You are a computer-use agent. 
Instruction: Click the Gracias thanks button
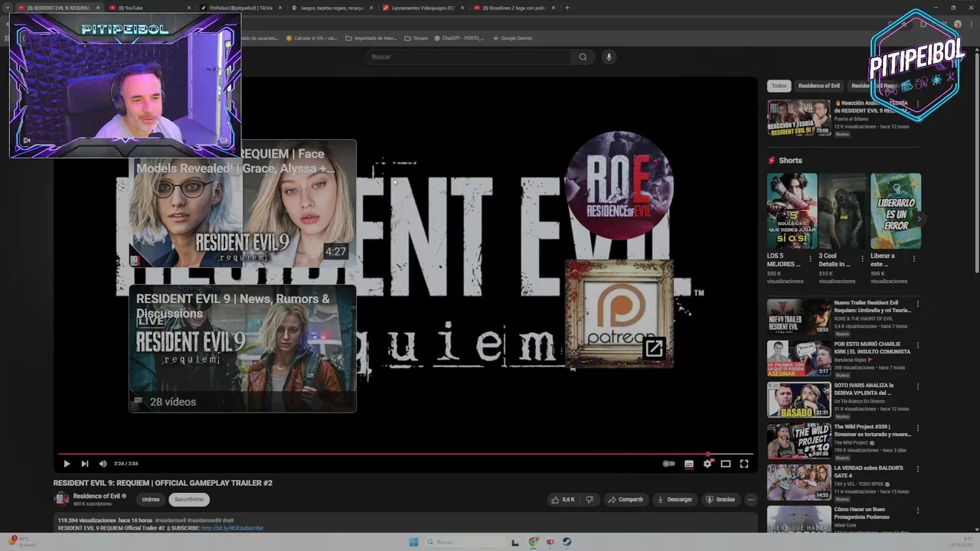(720, 500)
